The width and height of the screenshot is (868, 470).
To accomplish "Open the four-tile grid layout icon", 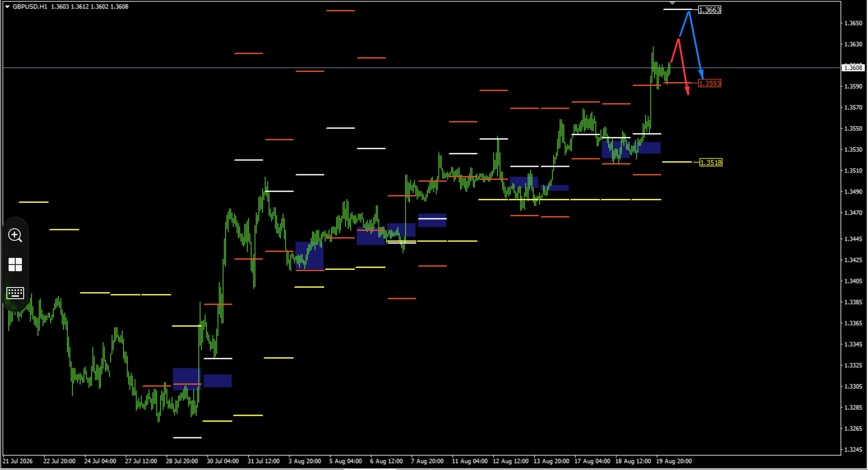I will pos(15,265).
